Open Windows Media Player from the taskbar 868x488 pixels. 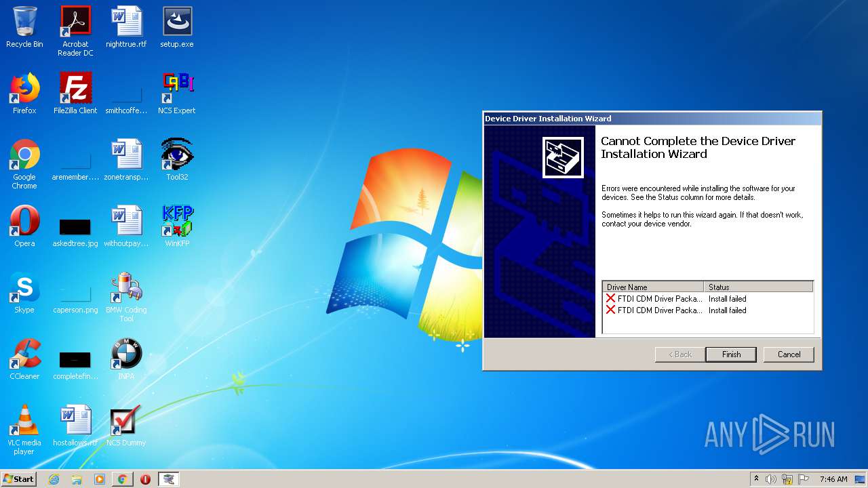[100, 479]
